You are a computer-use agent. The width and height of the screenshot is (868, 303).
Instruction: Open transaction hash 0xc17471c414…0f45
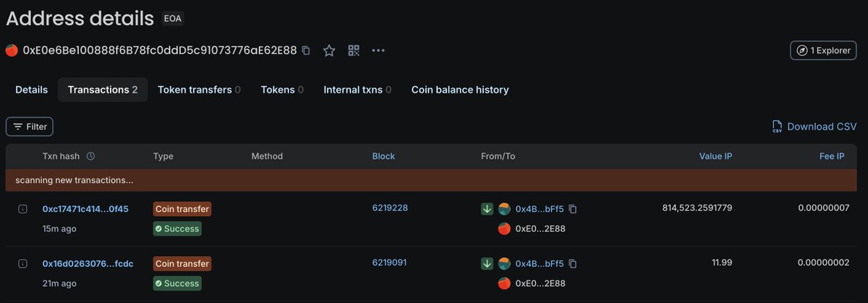(85, 209)
